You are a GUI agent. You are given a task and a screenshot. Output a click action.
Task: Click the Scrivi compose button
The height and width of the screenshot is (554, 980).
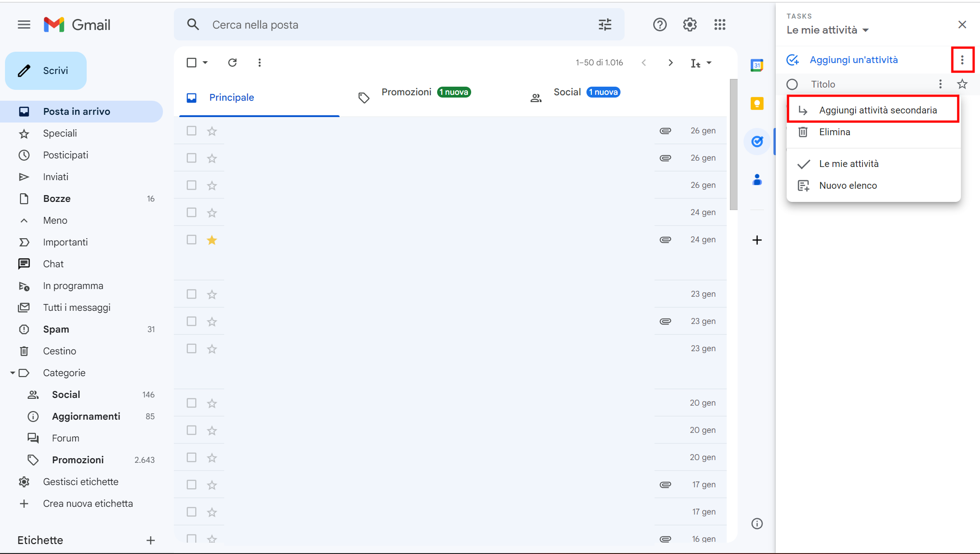coord(46,71)
